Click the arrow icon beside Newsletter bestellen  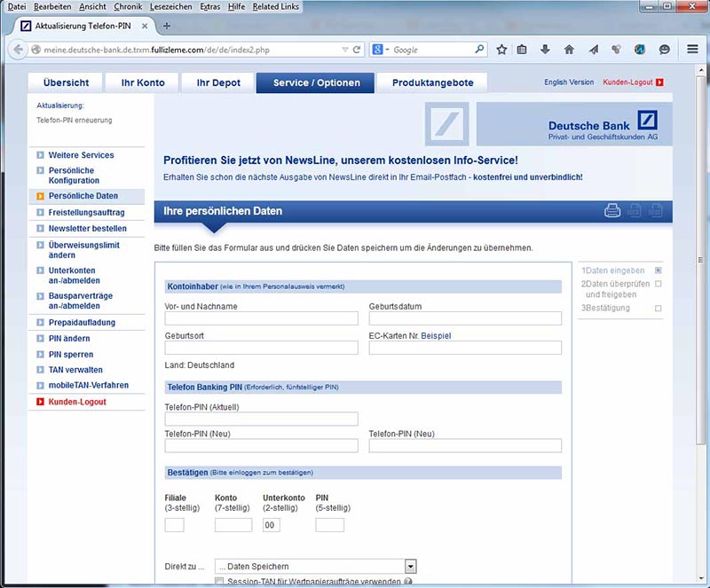point(40,229)
